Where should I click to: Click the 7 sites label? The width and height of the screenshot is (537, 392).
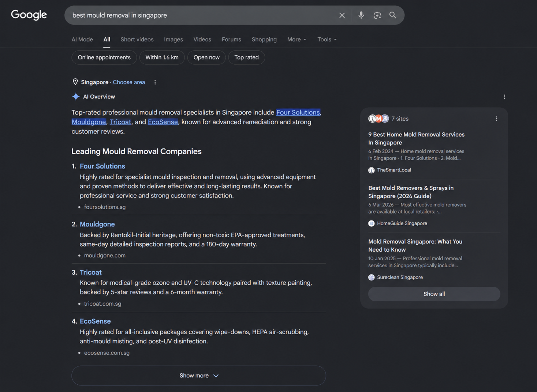400,119
